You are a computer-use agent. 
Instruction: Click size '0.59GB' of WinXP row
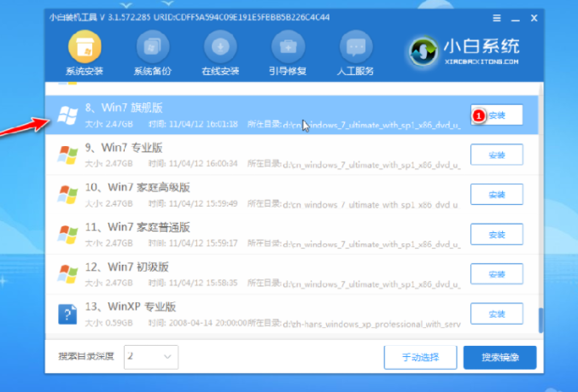click(x=119, y=323)
